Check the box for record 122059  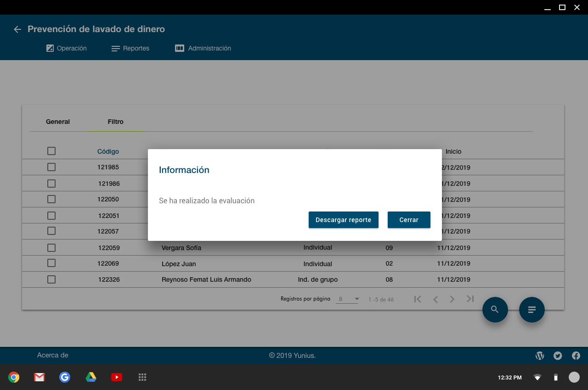click(51, 248)
